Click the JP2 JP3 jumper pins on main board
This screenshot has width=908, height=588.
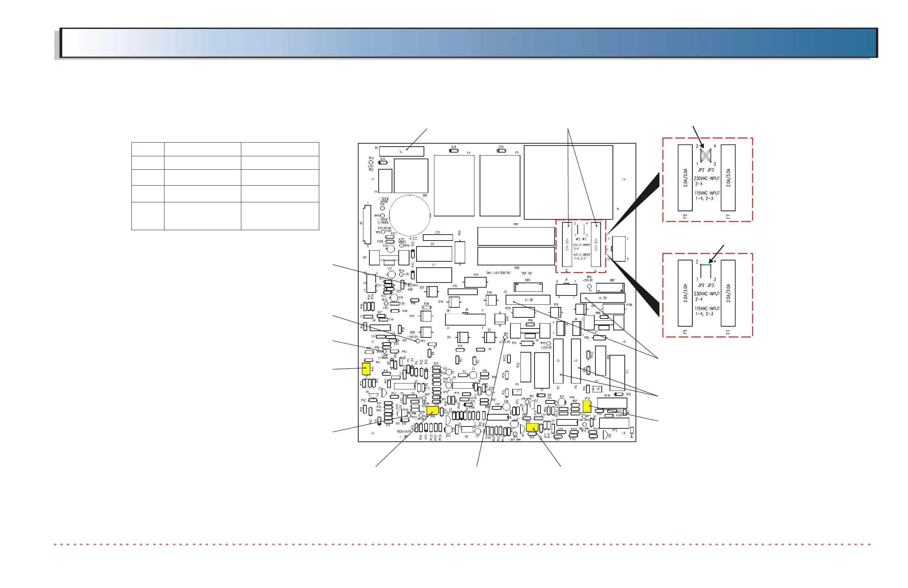(581, 230)
